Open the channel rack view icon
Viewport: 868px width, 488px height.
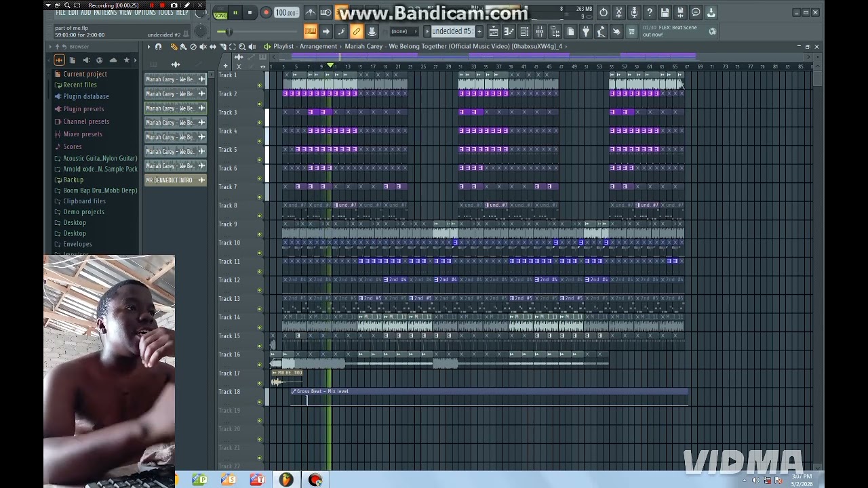pyautogui.click(x=524, y=31)
